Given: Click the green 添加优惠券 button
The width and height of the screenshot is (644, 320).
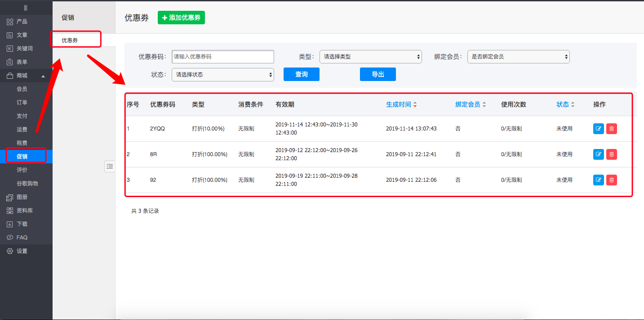Looking at the screenshot, I should 181,18.
